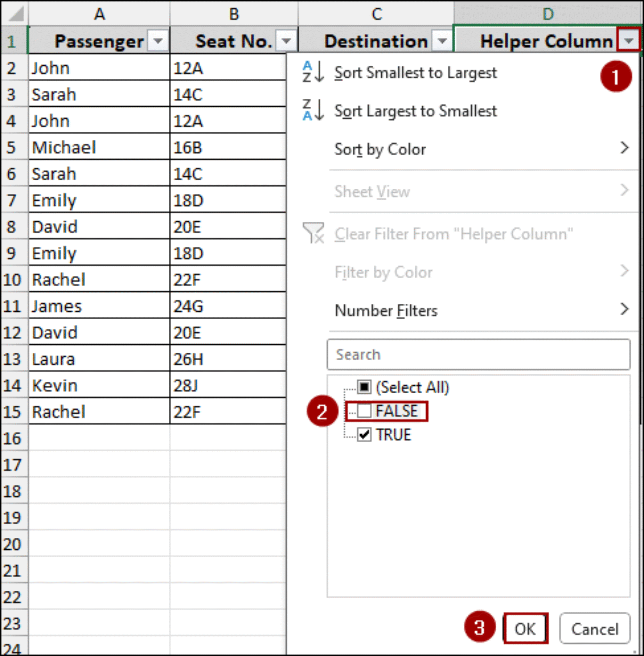Screen dimensions: 644x656
Task: Click inside the Search filter box
Action: point(477,355)
